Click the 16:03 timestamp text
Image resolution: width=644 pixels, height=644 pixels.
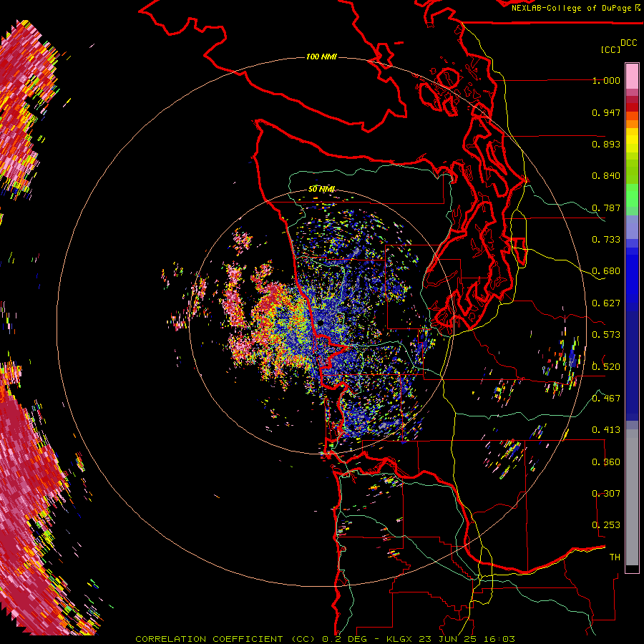pyautogui.click(x=501, y=639)
